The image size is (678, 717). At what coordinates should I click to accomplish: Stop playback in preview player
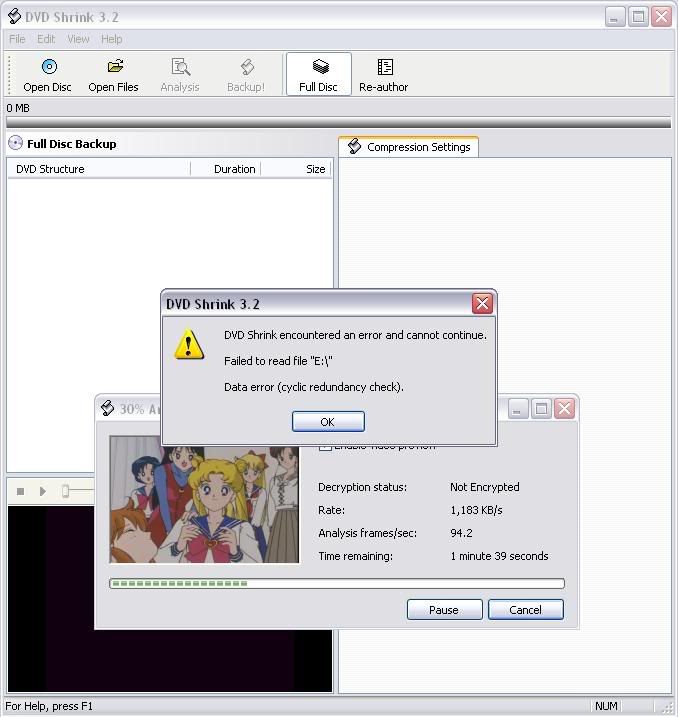(20, 492)
